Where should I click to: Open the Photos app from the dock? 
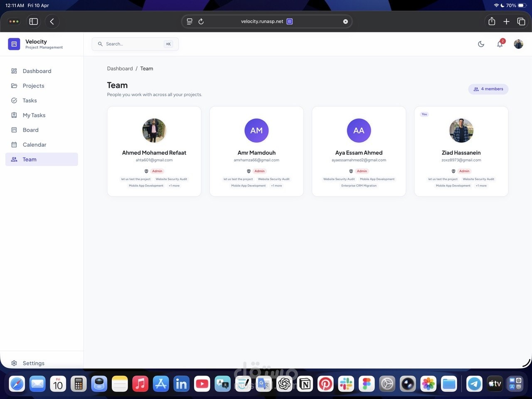(x=428, y=384)
